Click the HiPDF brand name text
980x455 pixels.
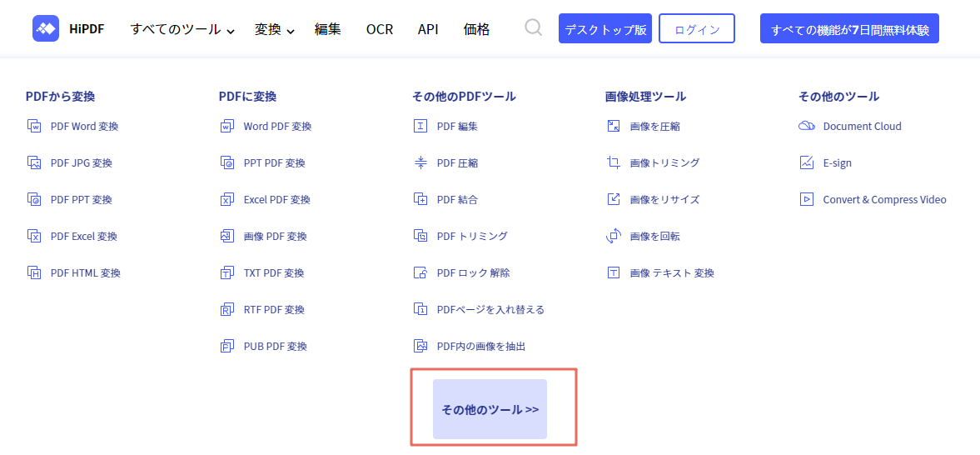pos(87,29)
